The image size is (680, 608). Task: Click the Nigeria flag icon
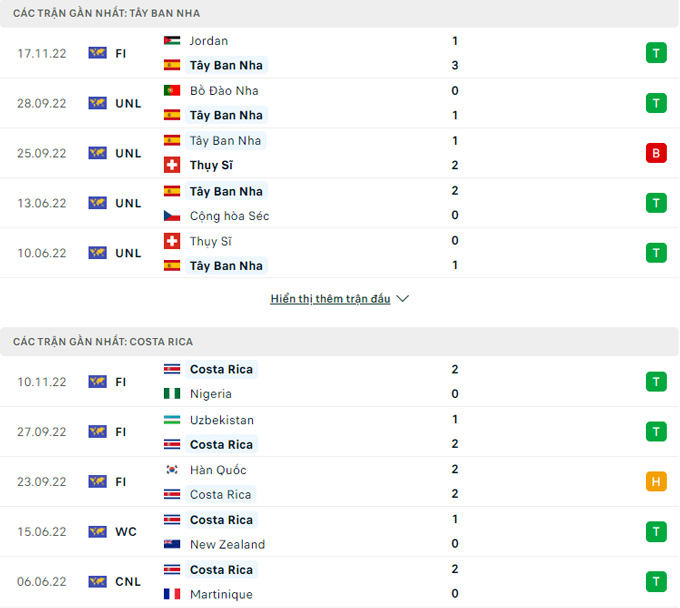(171, 394)
